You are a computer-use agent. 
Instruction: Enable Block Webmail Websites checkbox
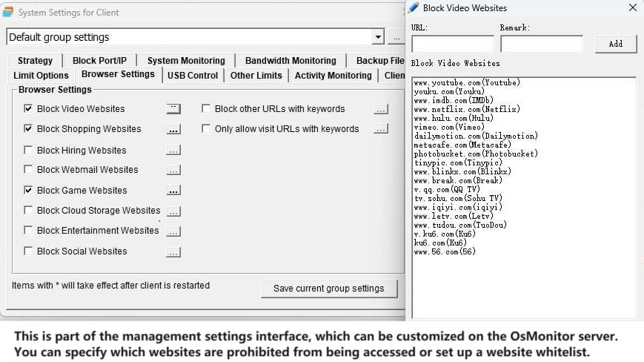click(x=28, y=169)
